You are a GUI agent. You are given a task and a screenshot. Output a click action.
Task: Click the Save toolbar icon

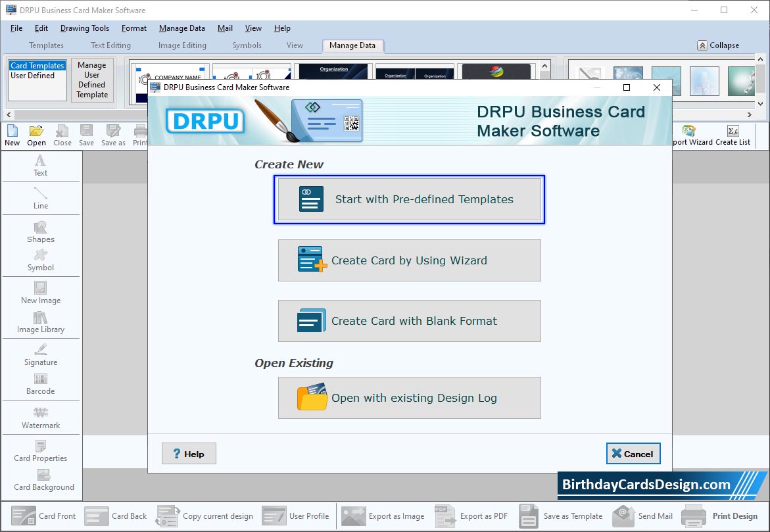[x=86, y=135]
